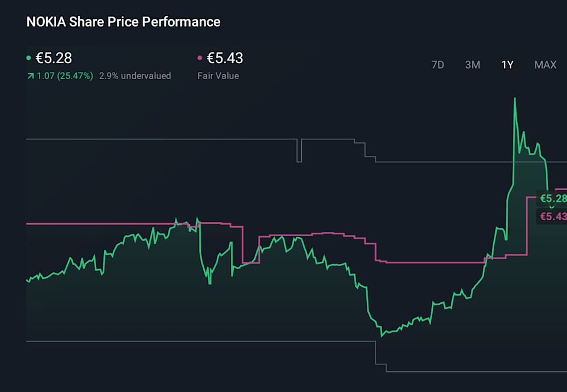The image size is (567, 392).
Task: Click the green upward trend arrow icon
Action: pyautogui.click(x=30, y=76)
